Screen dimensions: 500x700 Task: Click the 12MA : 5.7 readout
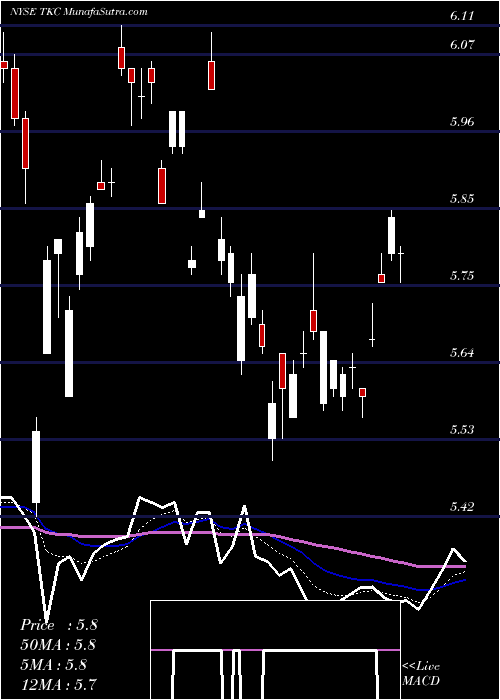tap(59, 684)
